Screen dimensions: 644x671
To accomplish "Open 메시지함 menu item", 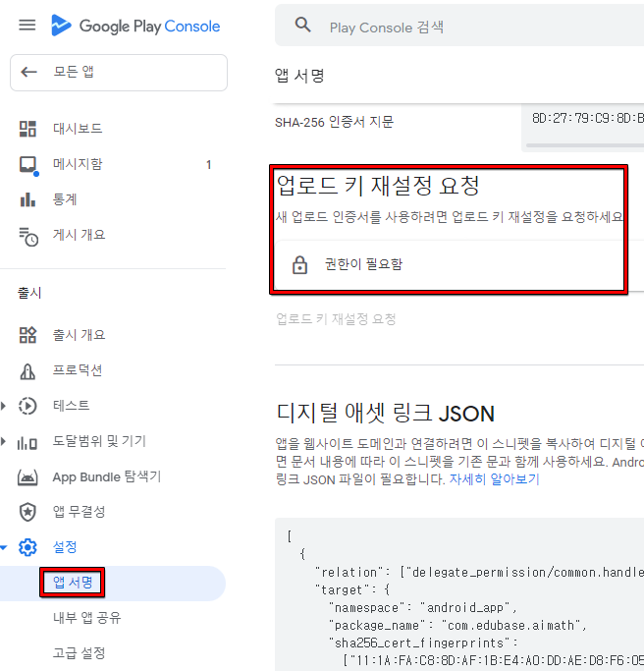I will [x=78, y=164].
